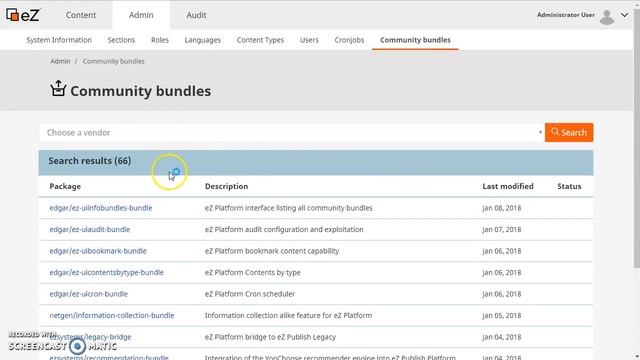Open edgar/ez-uicontentsbytype-bundle package link
The image size is (640, 360).
tap(107, 272)
